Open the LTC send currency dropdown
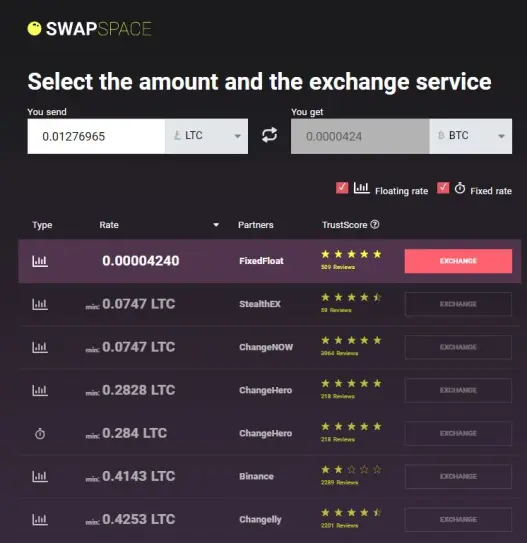This screenshot has height=543, width=527. tap(206, 136)
